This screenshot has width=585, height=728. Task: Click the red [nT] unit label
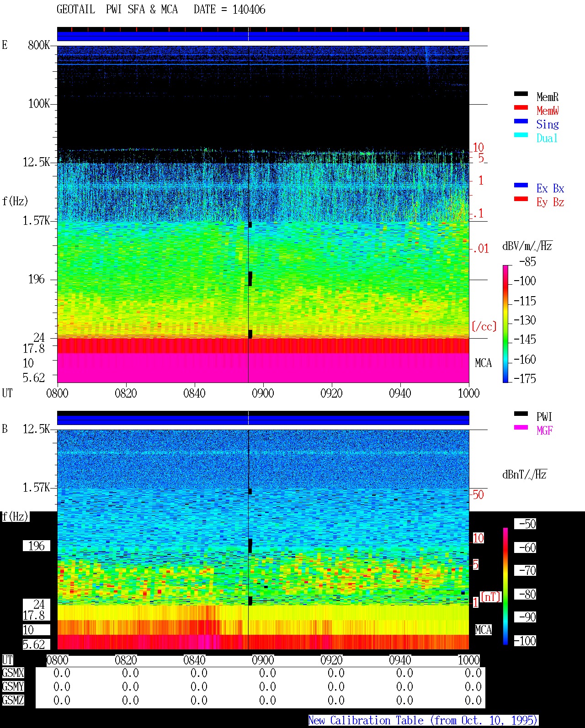tap(491, 597)
